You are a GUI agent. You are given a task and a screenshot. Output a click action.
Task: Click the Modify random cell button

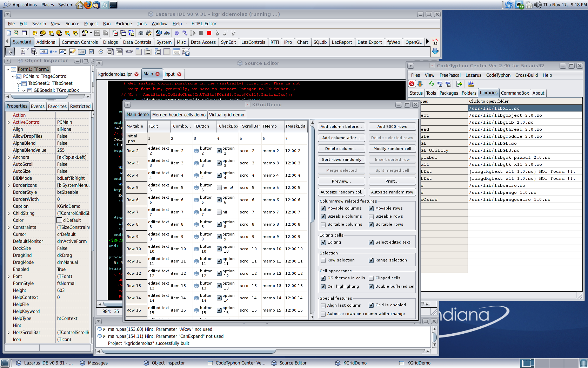pyautogui.click(x=392, y=149)
